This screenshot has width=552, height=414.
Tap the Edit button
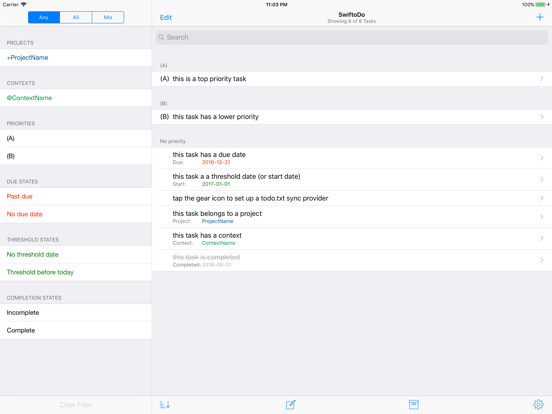click(x=165, y=17)
